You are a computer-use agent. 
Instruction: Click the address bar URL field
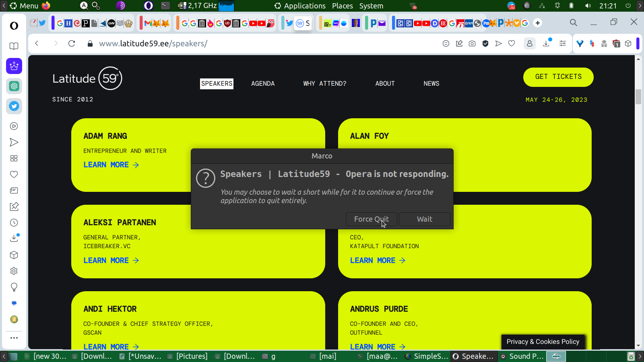click(x=266, y=43)
